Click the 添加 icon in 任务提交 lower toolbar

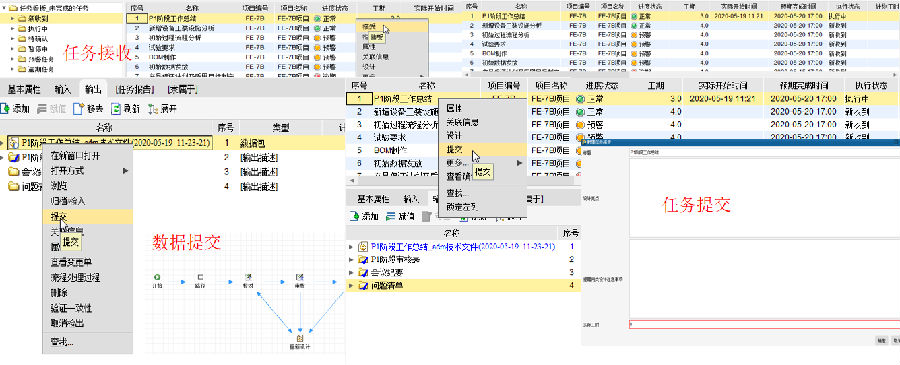354,216
